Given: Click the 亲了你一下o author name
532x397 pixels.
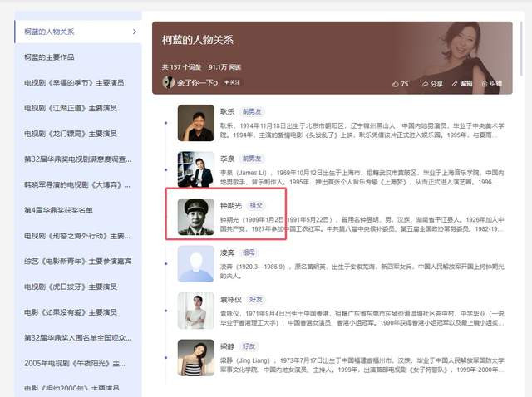Looking at the screenshot, I should pos(197,82).
